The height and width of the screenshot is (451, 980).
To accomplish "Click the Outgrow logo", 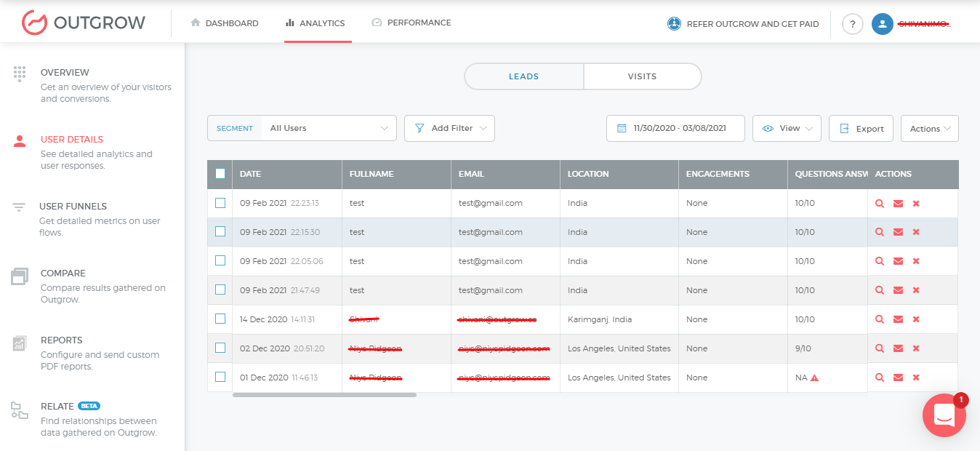I will point(83,23).
